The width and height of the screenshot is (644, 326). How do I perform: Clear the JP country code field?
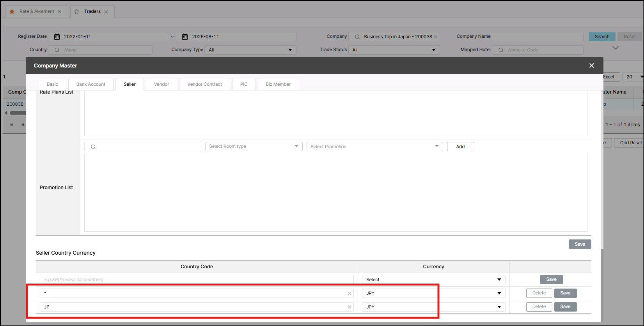tap(349, 307)
